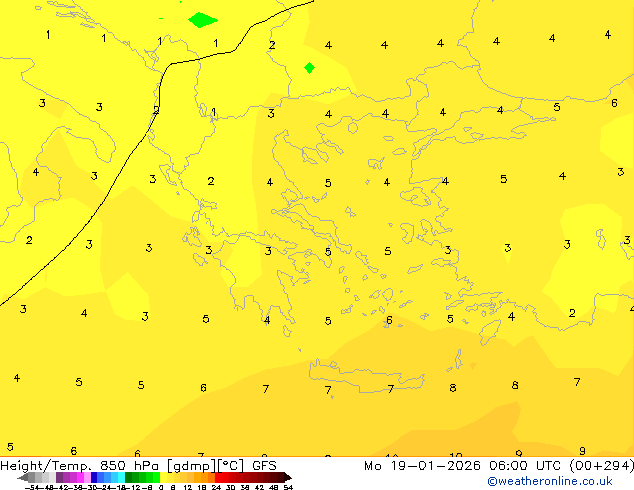Choose the dark maroon legend swatch
This screenshot has height=490, width=634.
coord(272,477)
